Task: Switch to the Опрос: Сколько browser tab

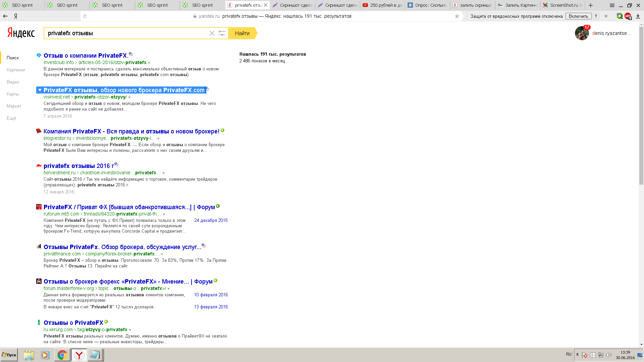Action: pyautogui.click(x=427, y=5)
